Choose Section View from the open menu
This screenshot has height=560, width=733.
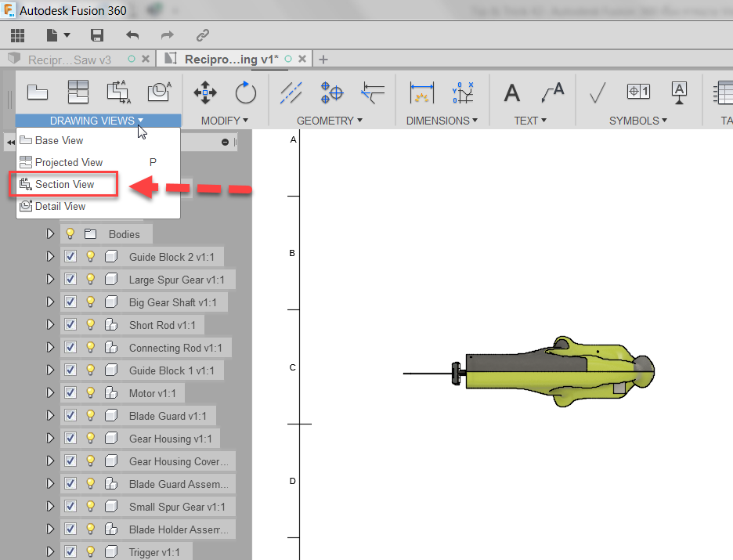tap(66, 185)
